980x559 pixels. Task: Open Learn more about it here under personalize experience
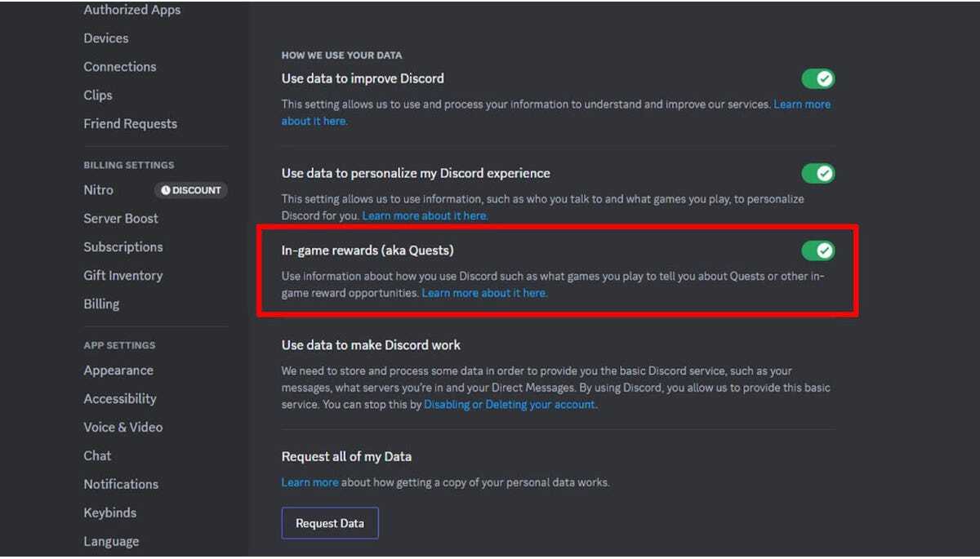coord(425,216)
